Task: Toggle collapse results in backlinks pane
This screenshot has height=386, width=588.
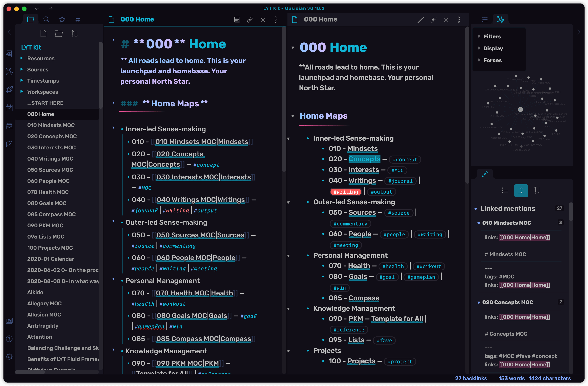Action: [x=505, y=190]
